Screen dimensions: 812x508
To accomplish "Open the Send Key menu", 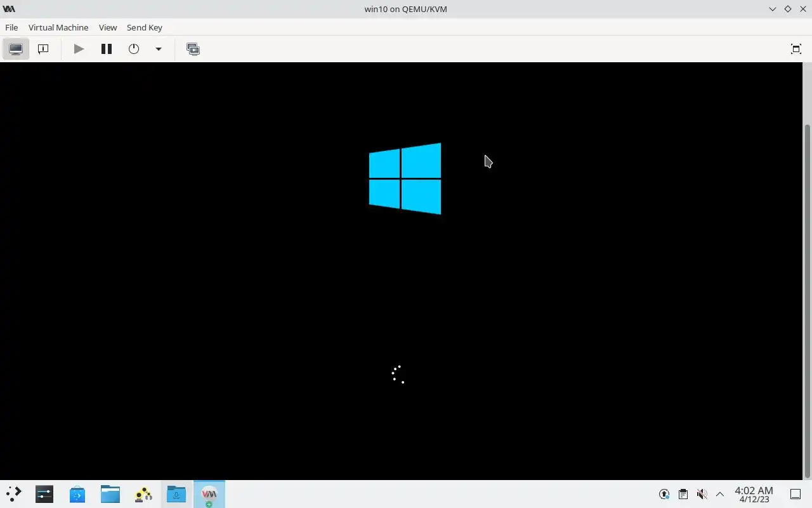I will [x=145, y=27].
